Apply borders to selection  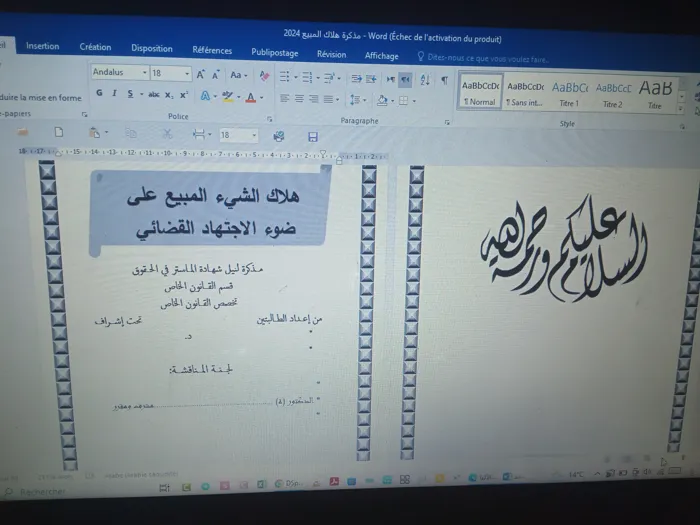coord(404,100)
